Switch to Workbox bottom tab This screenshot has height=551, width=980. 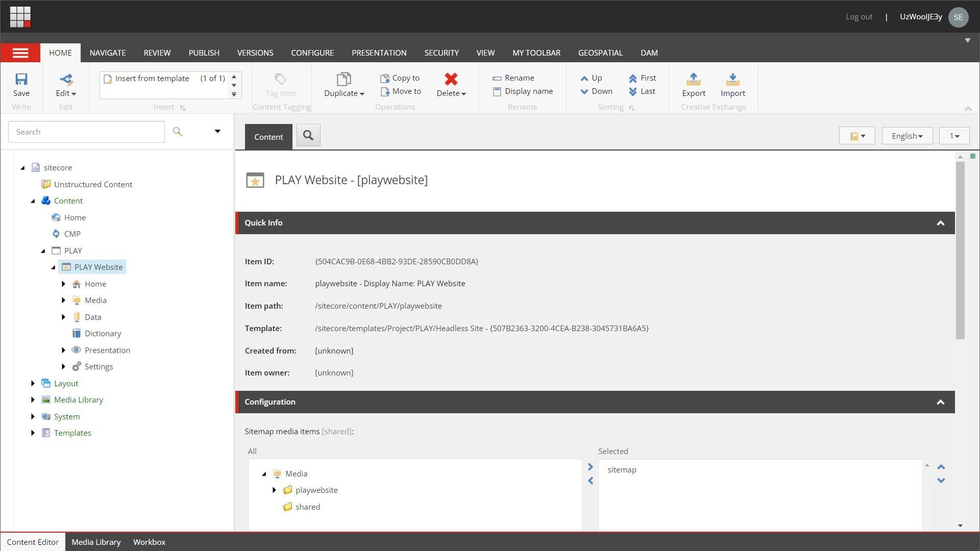pyautogui.click(x=149, y=542)
